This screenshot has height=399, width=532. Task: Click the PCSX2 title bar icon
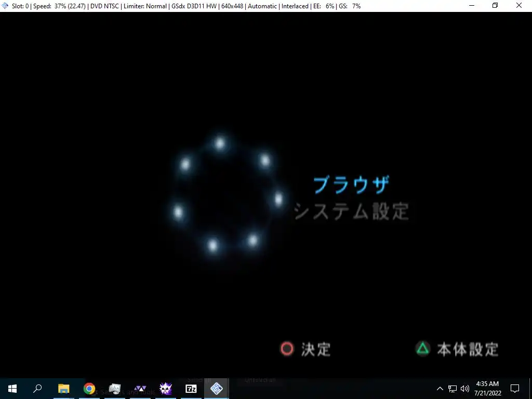tap(5, 6)
